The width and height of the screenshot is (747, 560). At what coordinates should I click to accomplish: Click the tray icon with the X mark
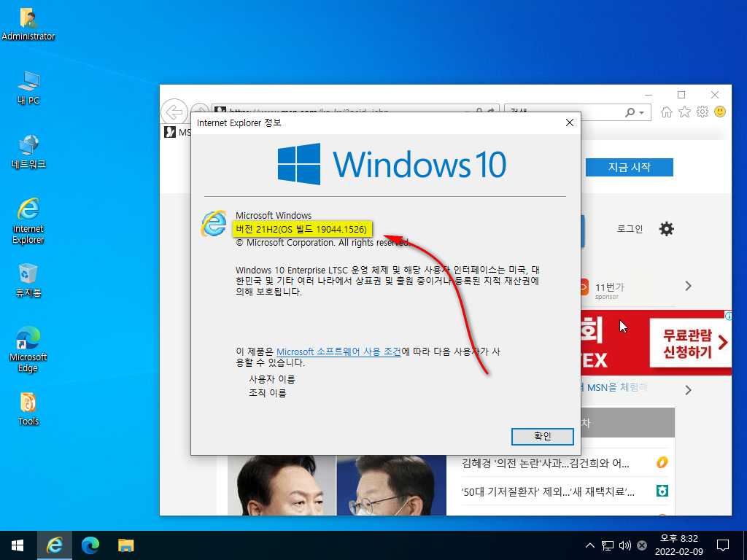click(x=642, y=545)
